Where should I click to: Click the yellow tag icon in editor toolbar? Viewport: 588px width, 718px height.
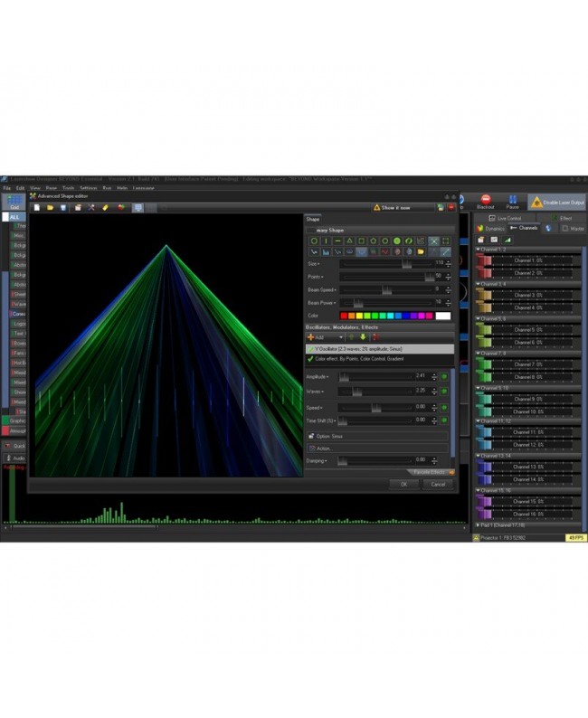click(105, 208)
